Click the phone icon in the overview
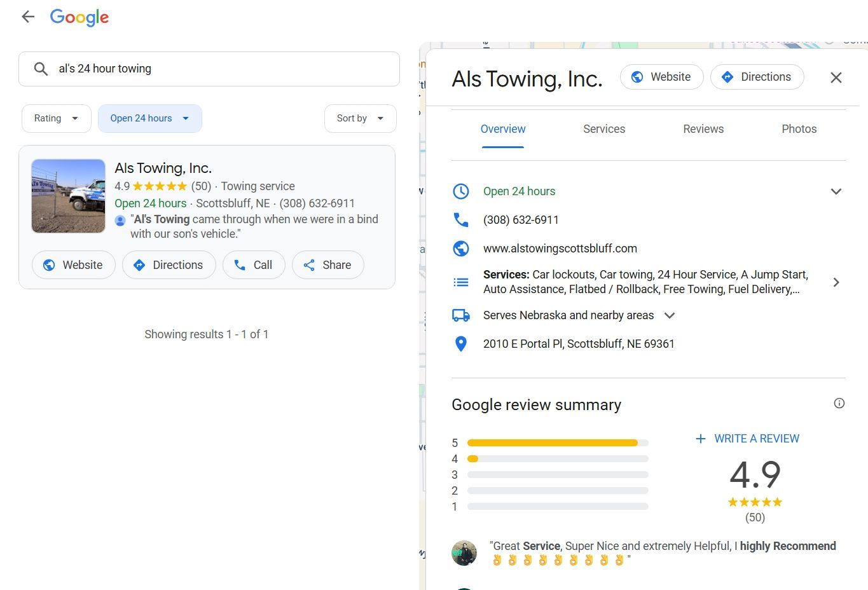The image size is (868, 590). (461, 220)
